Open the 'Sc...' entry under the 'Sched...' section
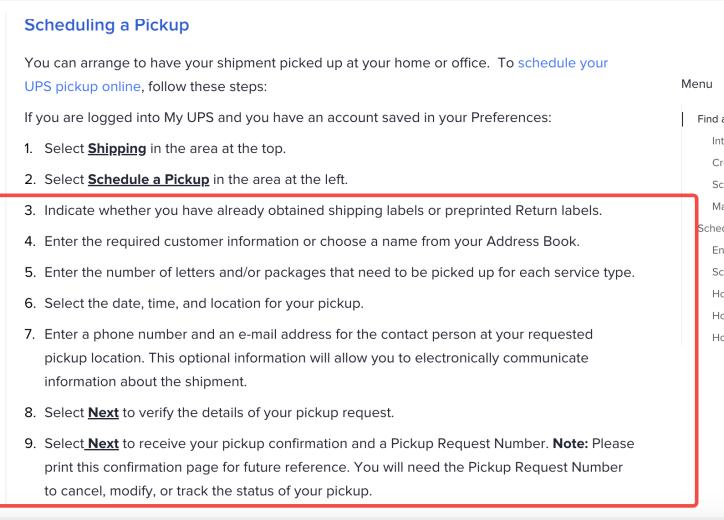This screenshot has width=724, height=520. 718,272
